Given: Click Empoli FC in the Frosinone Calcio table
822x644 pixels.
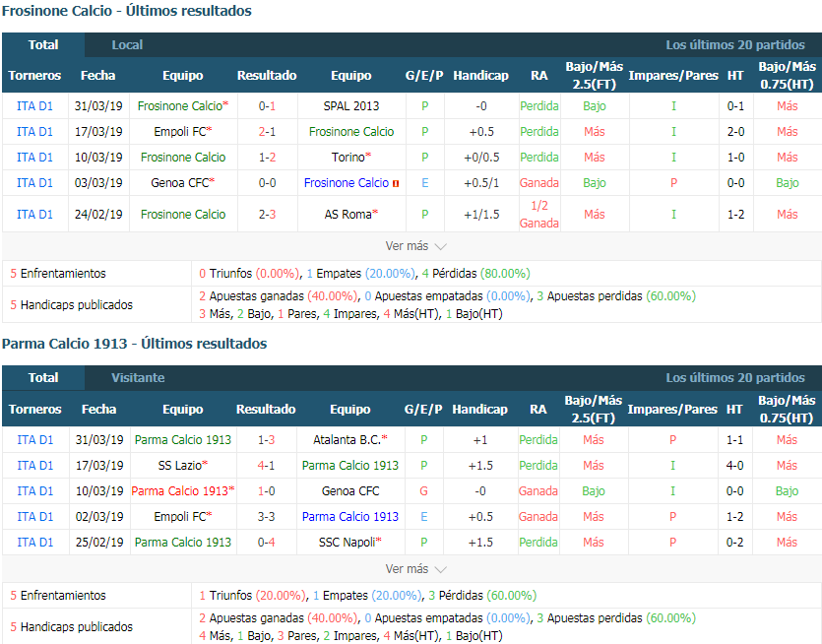Looking at the screenshot, I should pos(180,132).
